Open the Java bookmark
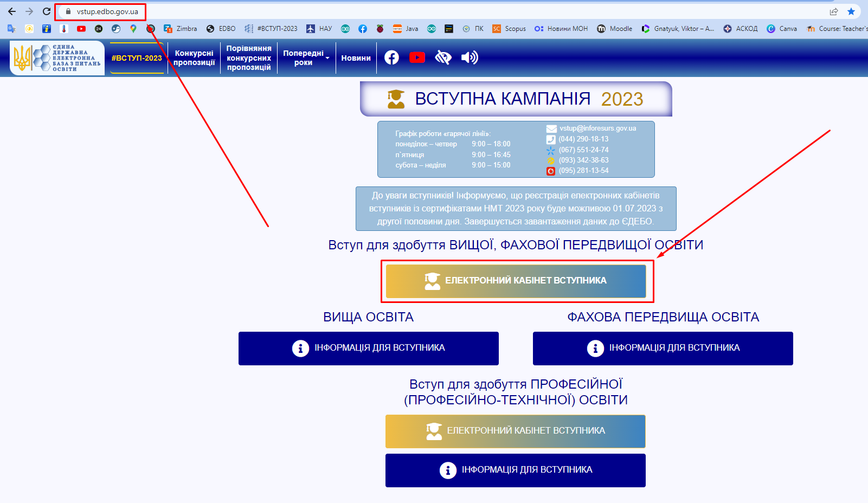This screenshot has width=868, height=503. 406,29
